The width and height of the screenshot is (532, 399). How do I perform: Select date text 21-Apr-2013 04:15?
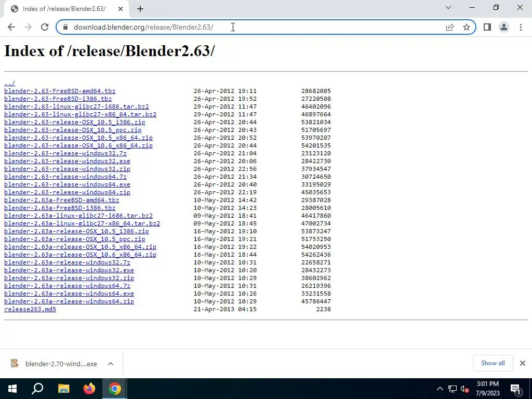click(225, 310)
